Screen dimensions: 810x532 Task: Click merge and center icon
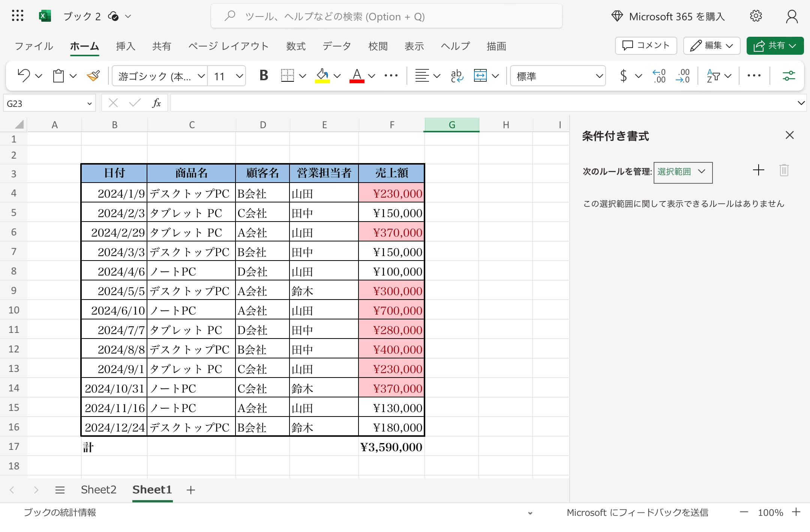click(480, 76)
